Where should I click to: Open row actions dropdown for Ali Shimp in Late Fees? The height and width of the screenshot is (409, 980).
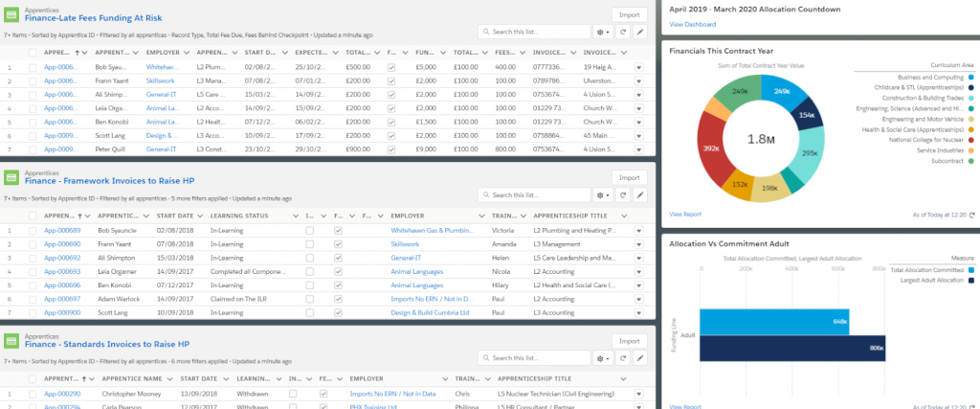(x=638, y=95)
